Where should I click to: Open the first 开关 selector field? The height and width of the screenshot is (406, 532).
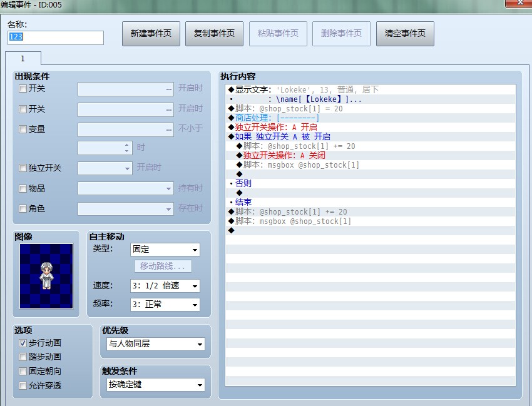tap(126, 89)
